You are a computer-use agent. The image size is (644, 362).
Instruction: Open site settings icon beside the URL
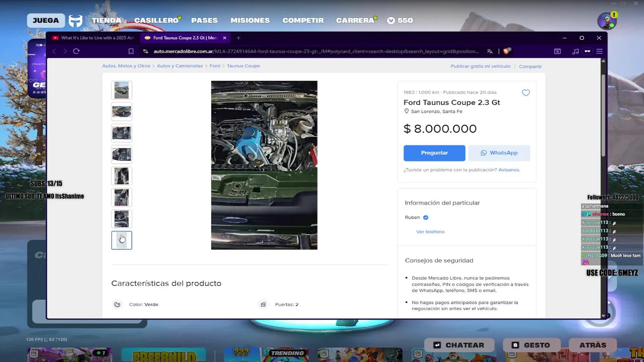pyautogui.click(x=146, y=51)
